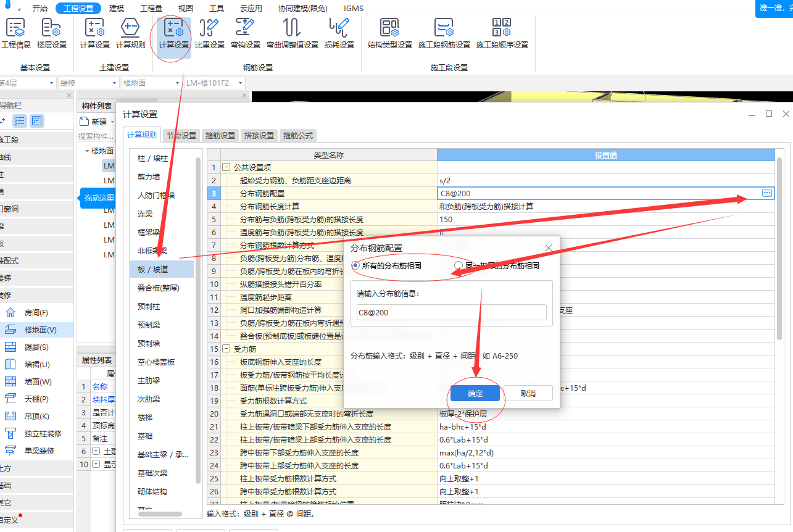Select 叠合板(整厚) in the component type list

pyautogui.click(x=162, y=288)
